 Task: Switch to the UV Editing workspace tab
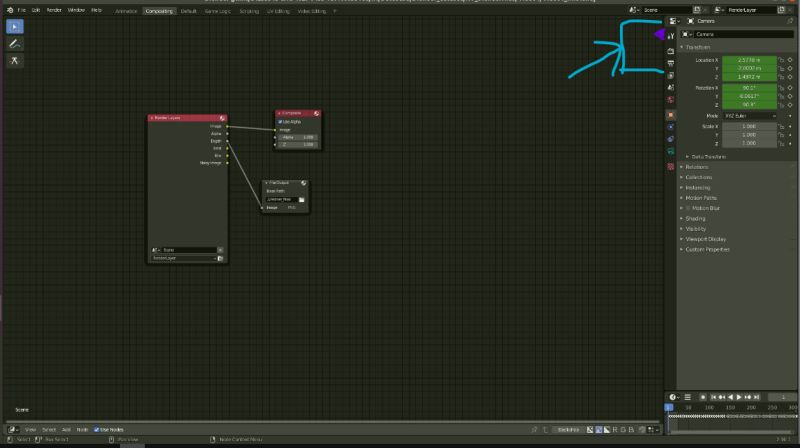pos(278,11)
